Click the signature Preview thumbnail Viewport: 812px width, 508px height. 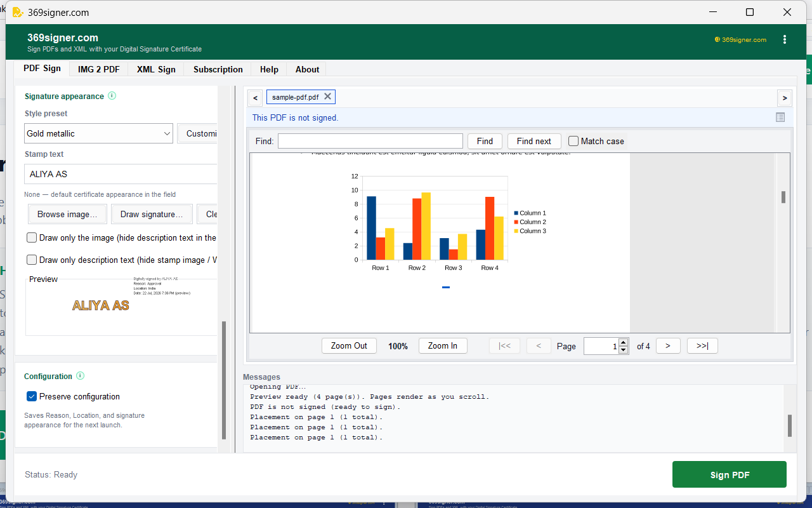tap(121, 306)
